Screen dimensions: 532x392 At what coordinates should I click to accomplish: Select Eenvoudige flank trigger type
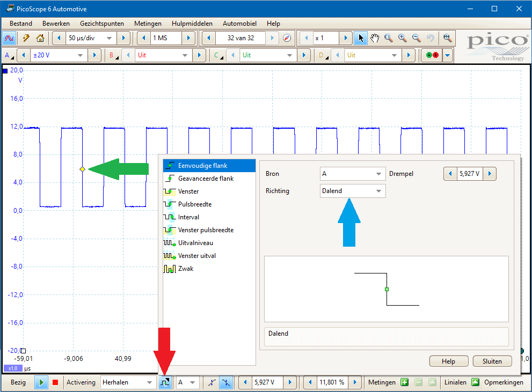click(x=209, y=166)
